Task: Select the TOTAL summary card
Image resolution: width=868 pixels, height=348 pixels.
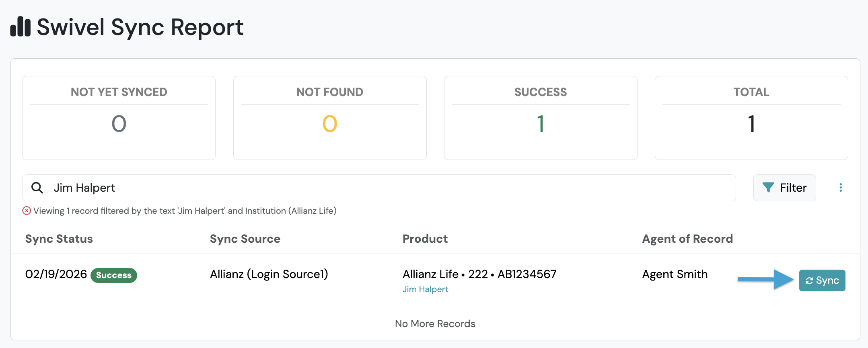Action: click(751, 118)
